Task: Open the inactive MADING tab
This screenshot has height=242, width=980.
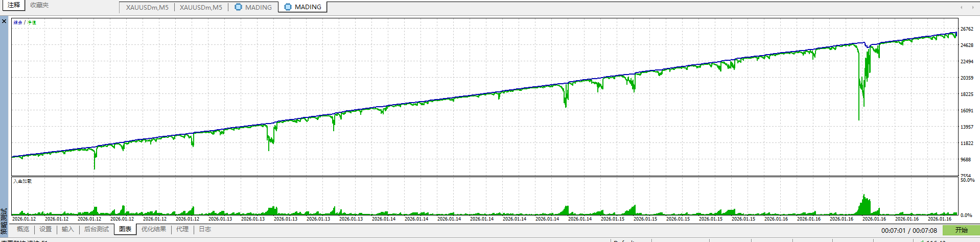Action: (x=253, y=7)
